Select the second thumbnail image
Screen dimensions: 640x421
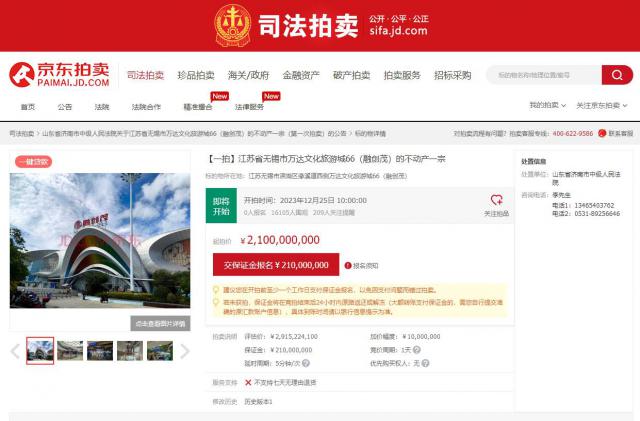[x=70, y=351]
